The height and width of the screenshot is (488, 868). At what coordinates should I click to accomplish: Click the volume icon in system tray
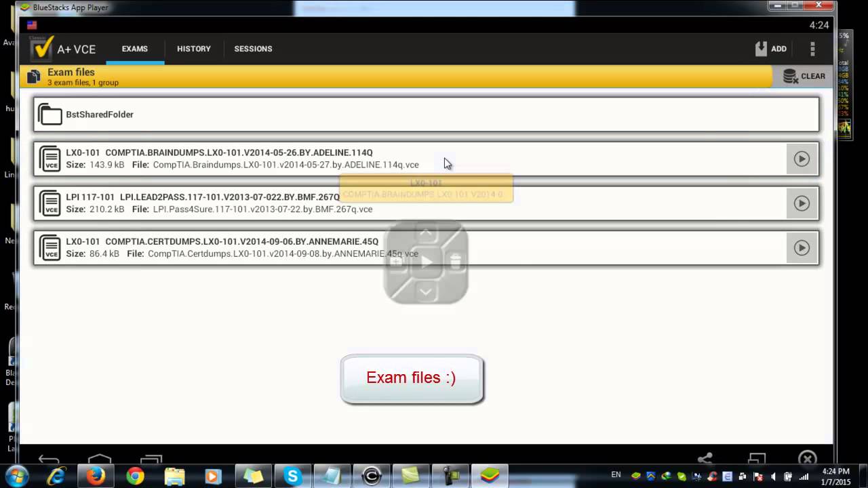tap(773, 476)
